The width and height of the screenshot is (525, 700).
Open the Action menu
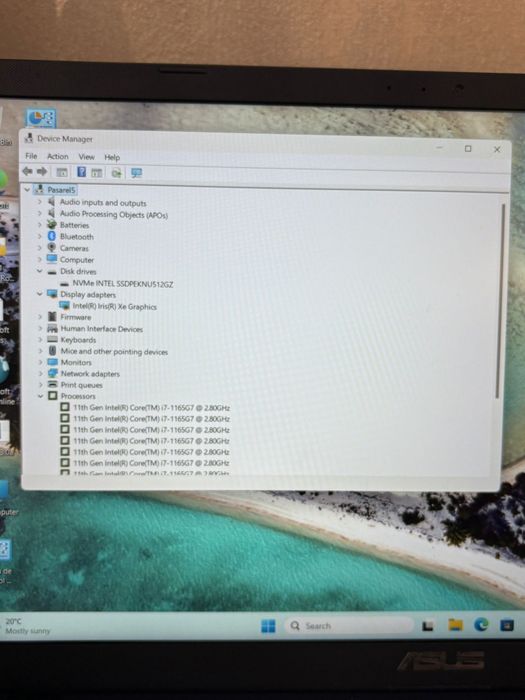pyautogui.click(x=58, y=156)
